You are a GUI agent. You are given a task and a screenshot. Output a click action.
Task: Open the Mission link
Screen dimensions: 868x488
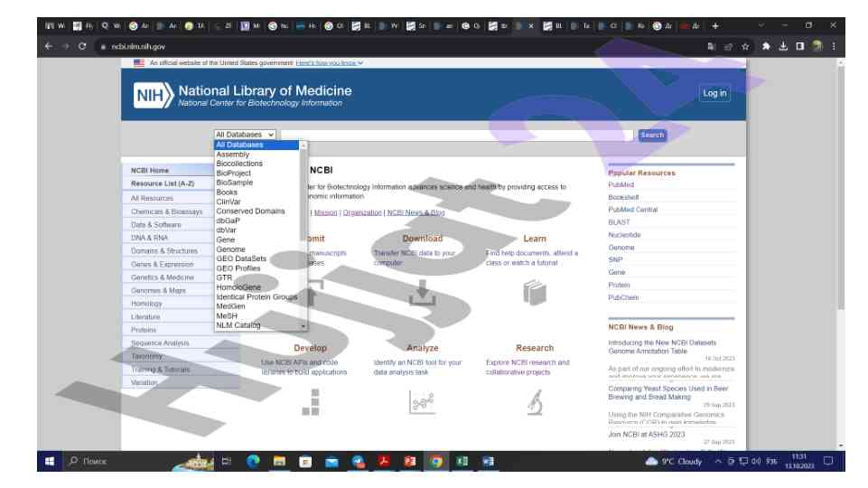click(x=325, y=212)
